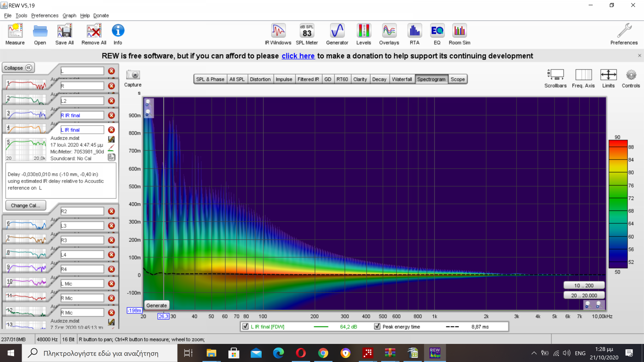Remove the R IR final measurement
This screenshot has width=644, height=362.
[111, 115]
